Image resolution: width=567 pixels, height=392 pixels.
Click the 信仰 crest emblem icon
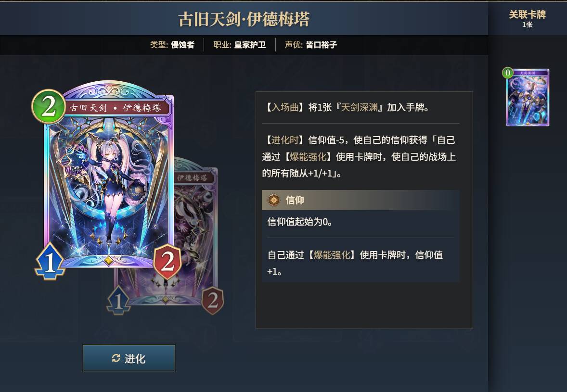point(274,200)
